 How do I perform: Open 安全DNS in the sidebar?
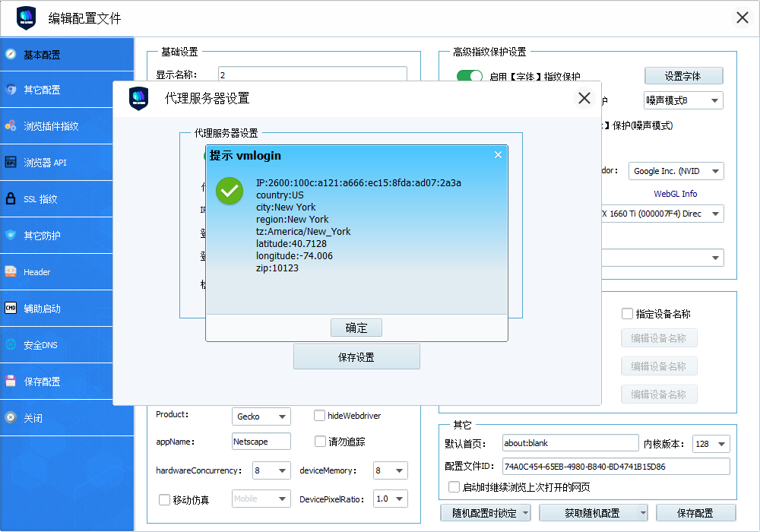point(56,345)
